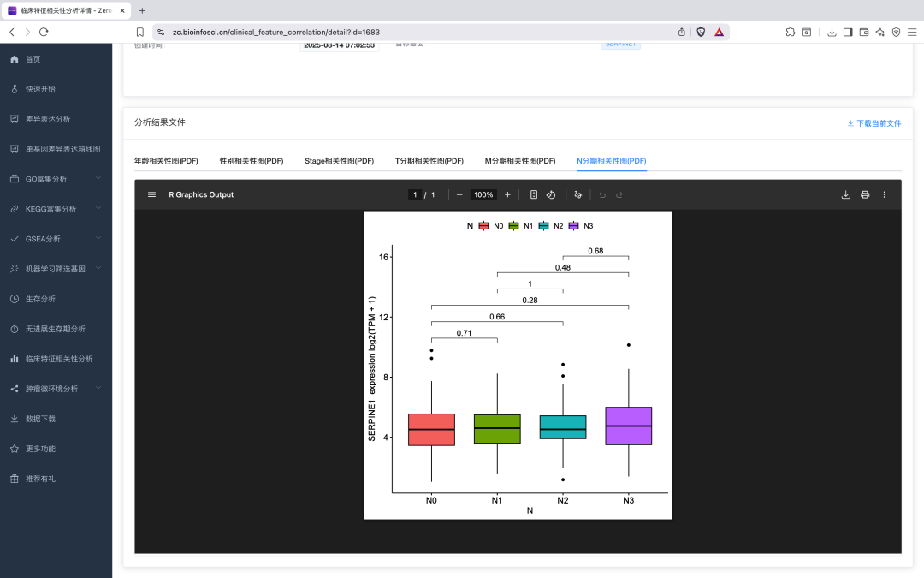Click the PDF page number field
924x578 pixels.
(415, 194)
